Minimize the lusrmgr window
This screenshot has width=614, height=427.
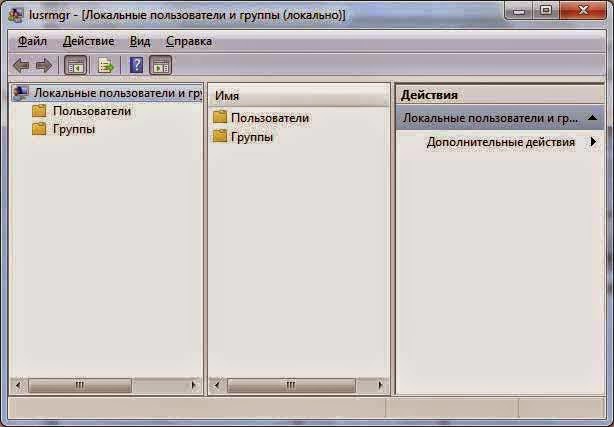pos(518,11)
